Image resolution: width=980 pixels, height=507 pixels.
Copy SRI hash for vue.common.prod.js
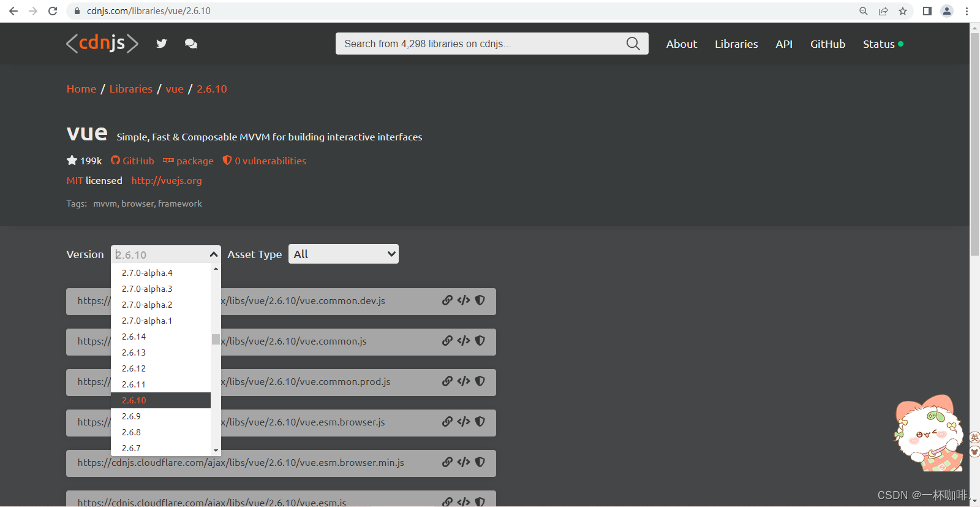[x=480, y=381]
